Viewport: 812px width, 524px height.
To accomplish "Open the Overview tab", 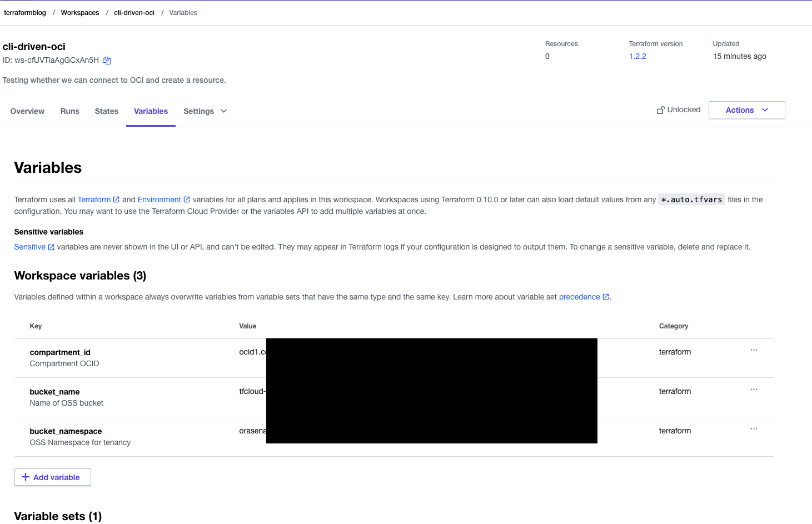I will click(27, 111).
